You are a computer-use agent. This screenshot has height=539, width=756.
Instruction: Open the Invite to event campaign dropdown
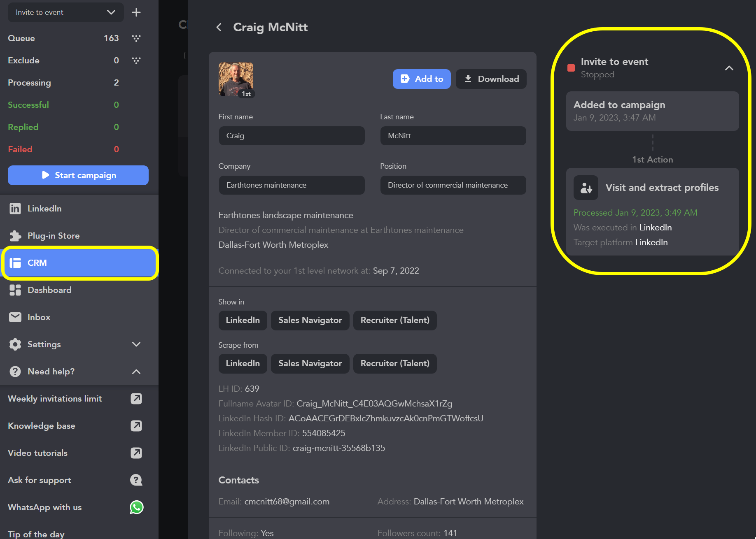click(x=65, y=12)
